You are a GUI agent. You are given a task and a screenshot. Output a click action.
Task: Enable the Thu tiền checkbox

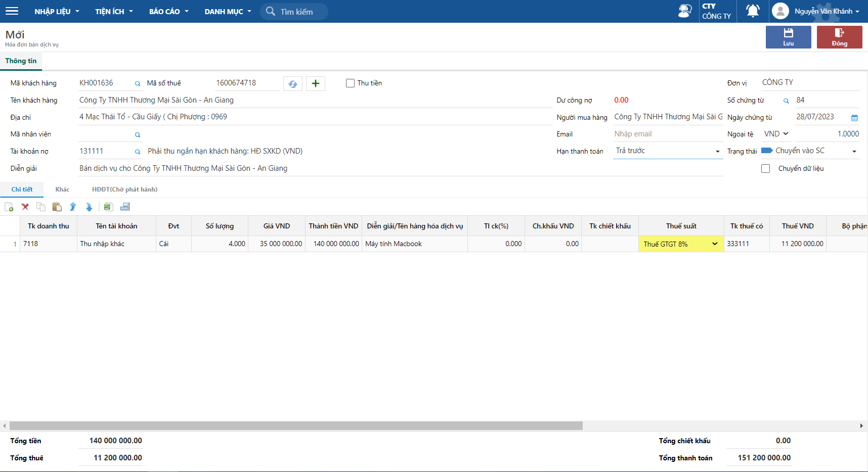pos(350,83)
